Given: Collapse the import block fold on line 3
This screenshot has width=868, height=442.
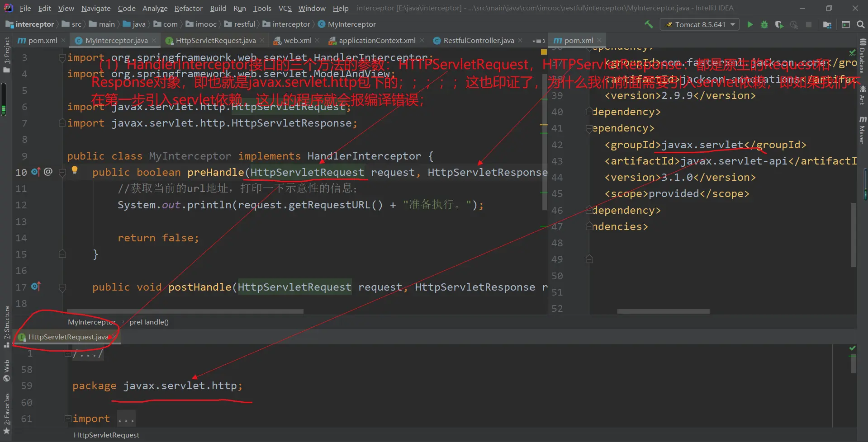Looking at the screenshot, I should 62,58.
